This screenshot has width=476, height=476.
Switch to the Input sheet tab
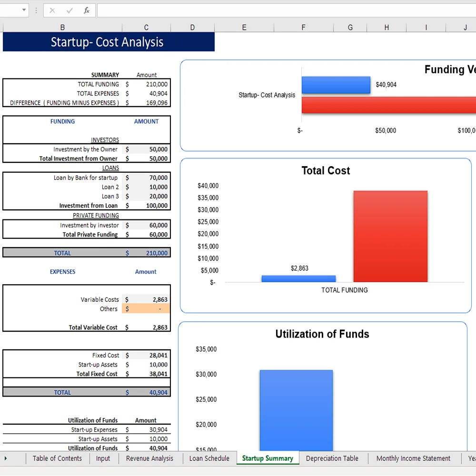pyautogui.click(x=103, y=458)
